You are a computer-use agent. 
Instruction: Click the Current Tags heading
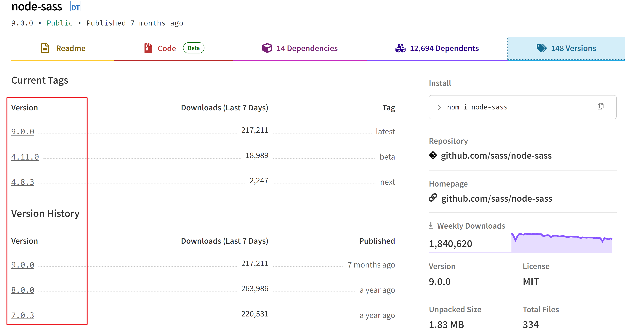pos(40,80)
